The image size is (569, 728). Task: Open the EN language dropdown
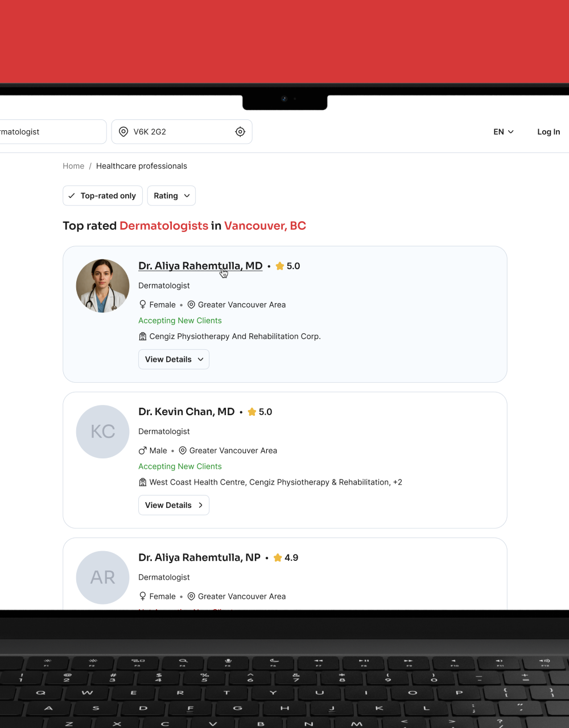pos(504,132)
